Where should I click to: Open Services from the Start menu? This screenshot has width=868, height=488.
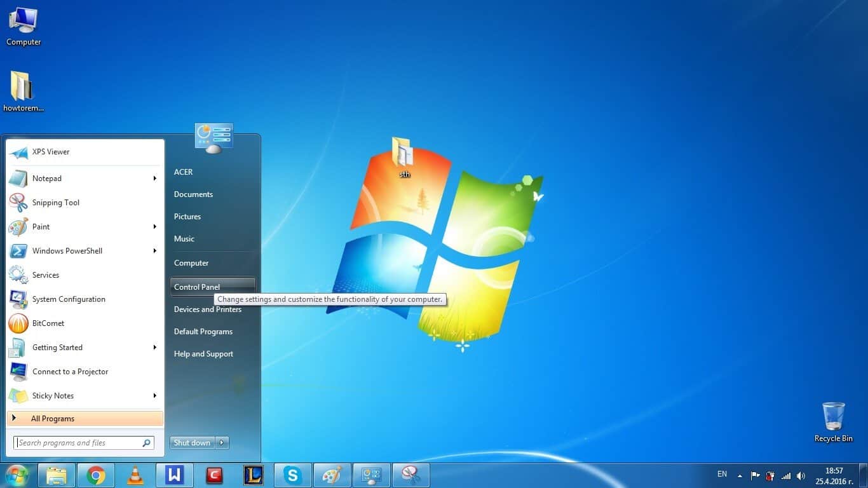coord(85,275)
